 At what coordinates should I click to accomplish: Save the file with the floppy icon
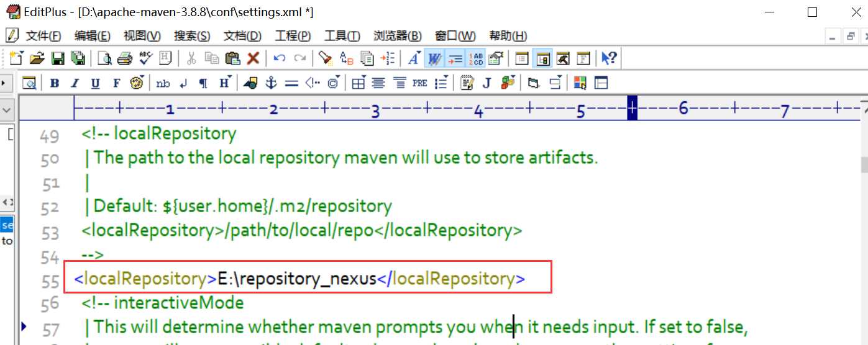(58, 58)
